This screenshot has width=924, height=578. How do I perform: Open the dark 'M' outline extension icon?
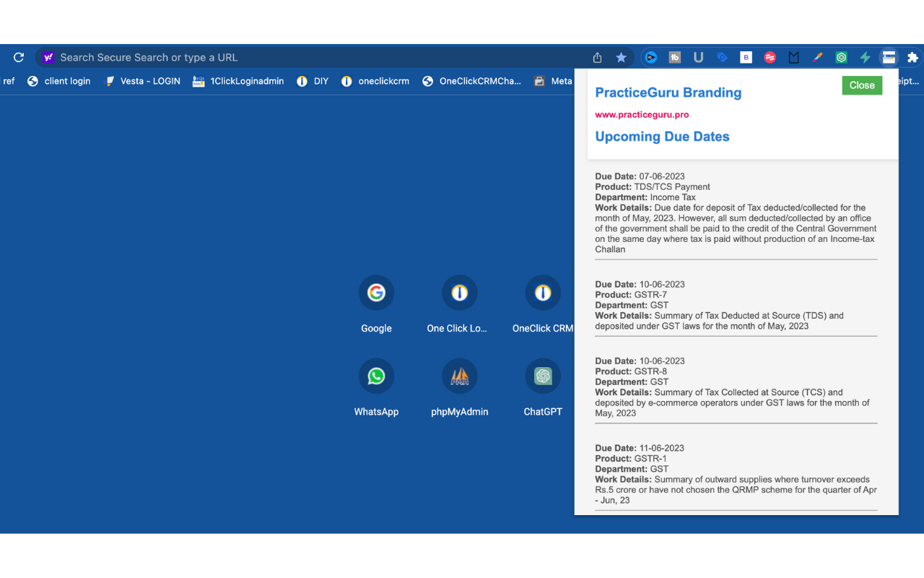tap(794, 57)
